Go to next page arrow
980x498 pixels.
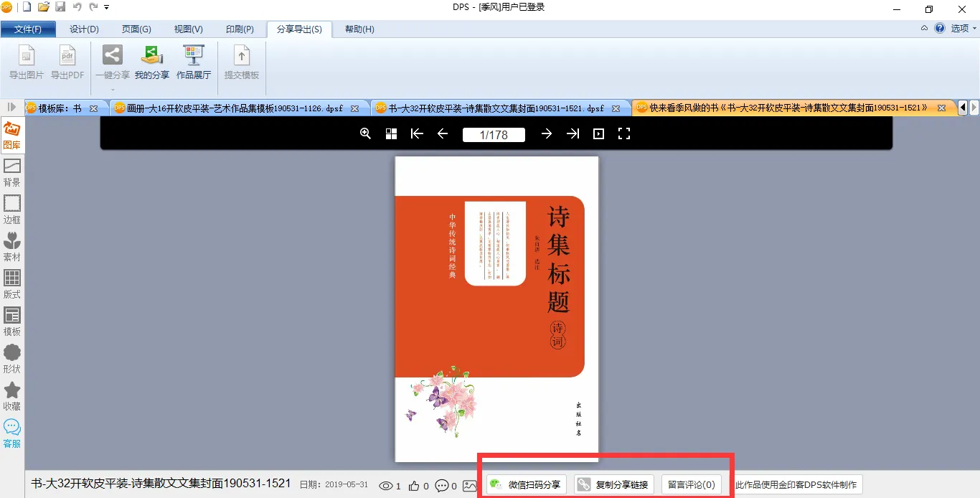[547, 133]
